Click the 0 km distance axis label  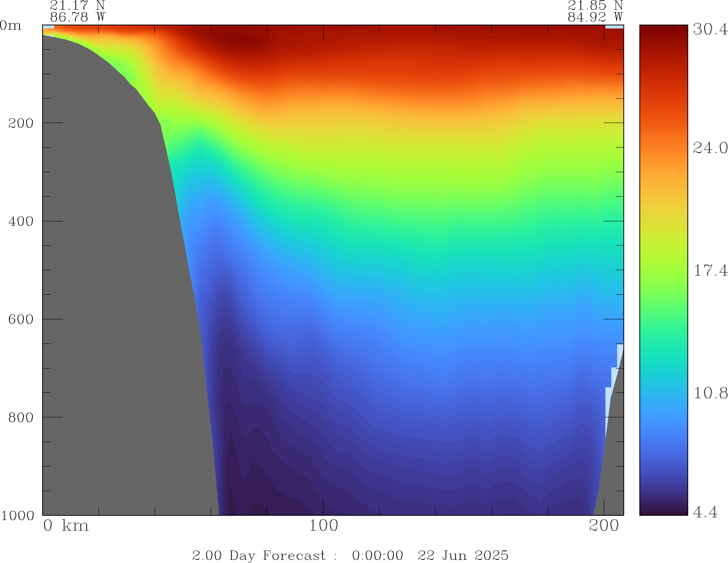(x=66, y=526)
